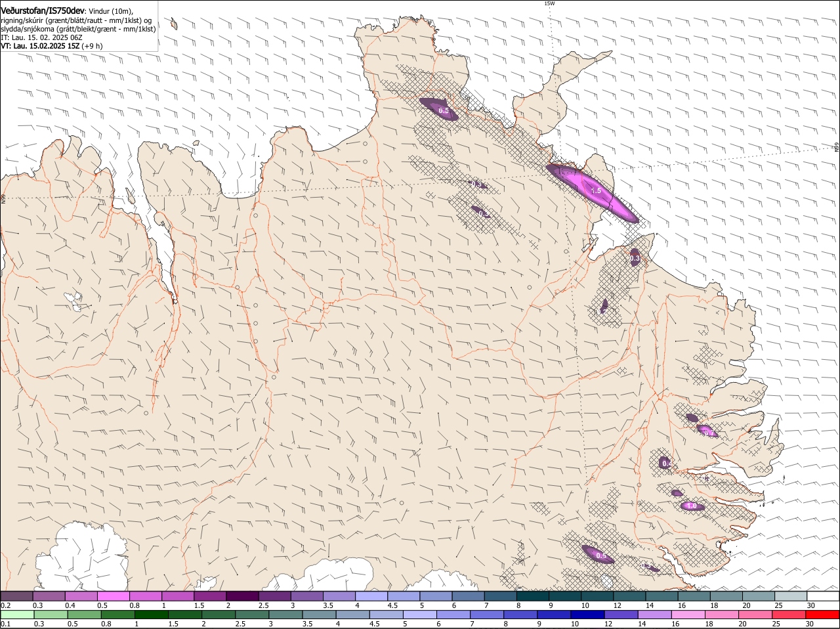
Task: Select the 0.8 swatch in the green legend row
Action: 118,615
